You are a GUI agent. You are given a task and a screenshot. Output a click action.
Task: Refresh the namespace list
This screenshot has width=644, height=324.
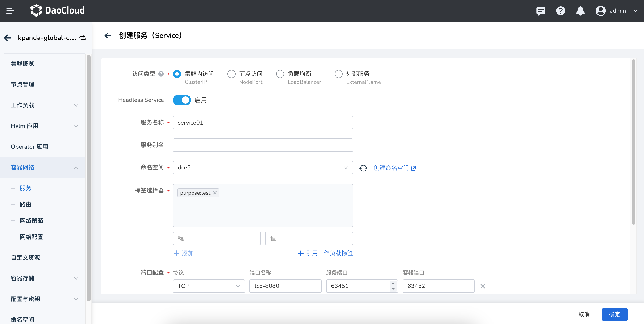(363, 168)
